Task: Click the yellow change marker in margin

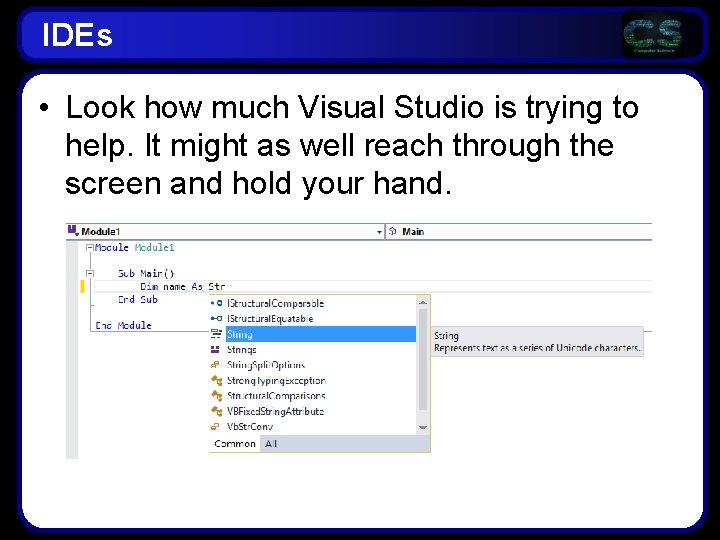Action: click(x=82, y=287)
